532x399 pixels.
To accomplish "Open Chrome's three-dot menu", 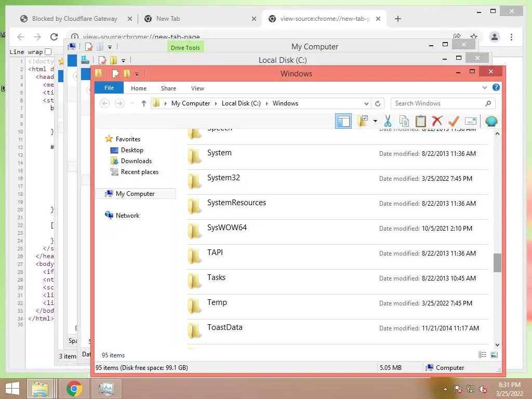I will click(511, 37).
